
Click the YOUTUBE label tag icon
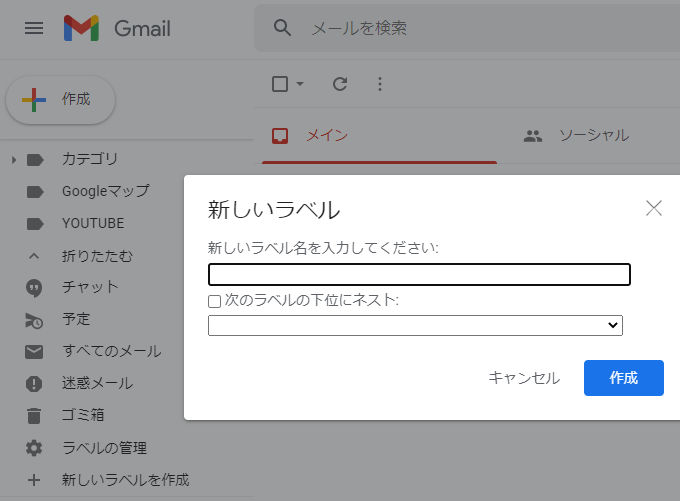point(35,224)
